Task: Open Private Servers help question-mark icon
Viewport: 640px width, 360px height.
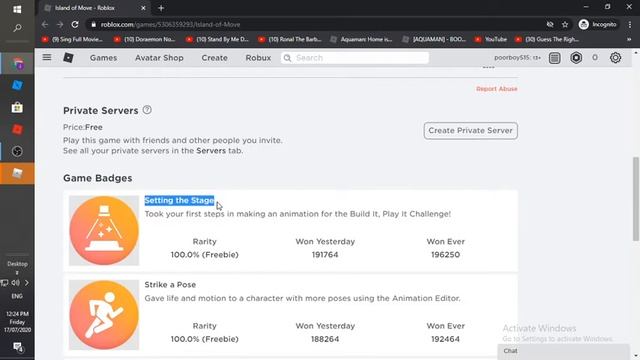Action: coord(147,110)
